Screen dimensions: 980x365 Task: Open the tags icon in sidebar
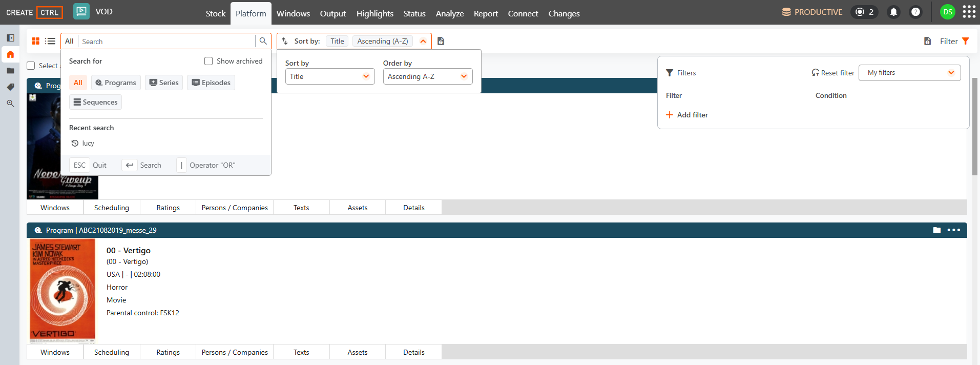tap(10, 87)
